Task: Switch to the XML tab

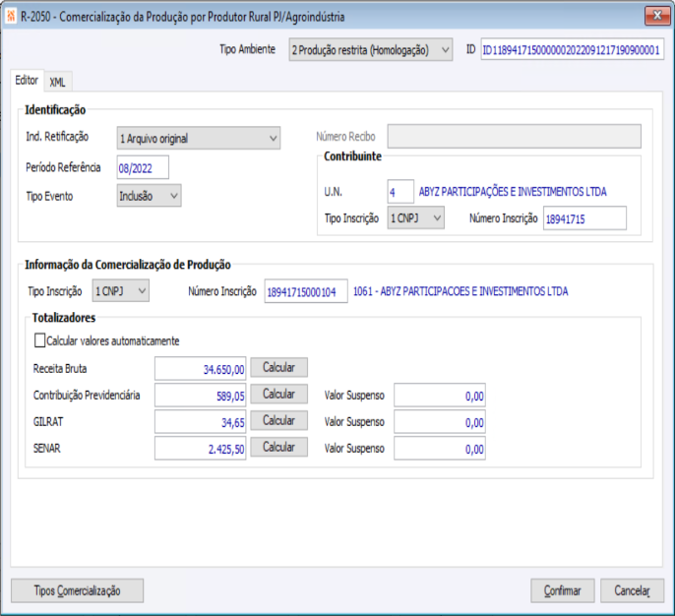Action: (x=57, y=82)
